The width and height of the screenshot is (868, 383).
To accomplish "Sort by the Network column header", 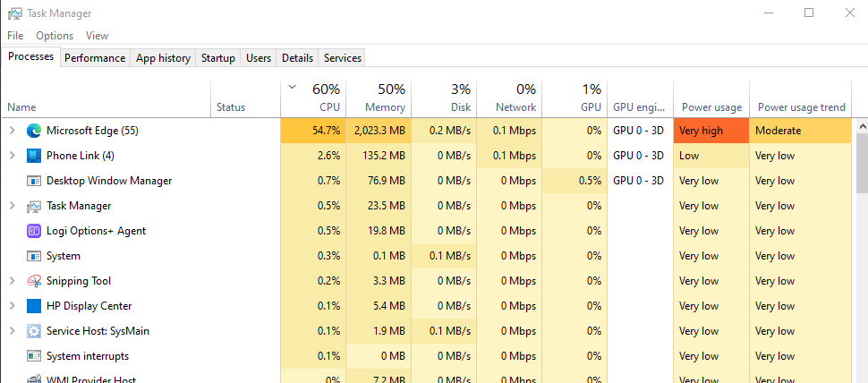I will click(x=509, y=99).
